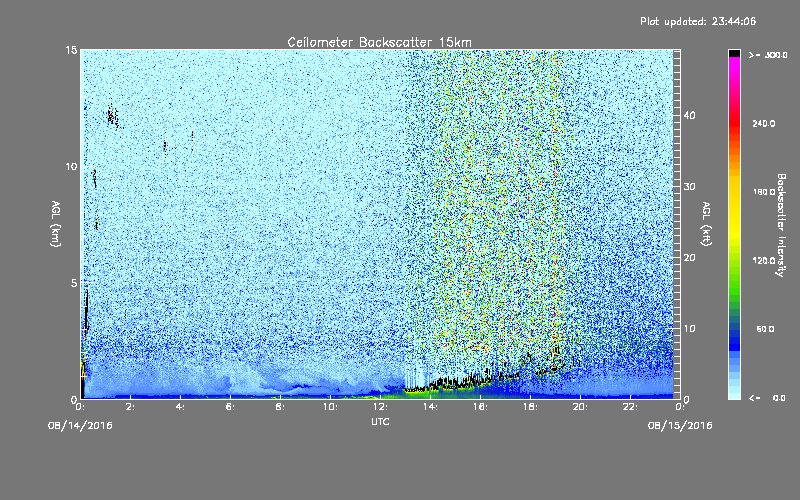
Task: Click the AGL (km) left axis title
Action: (x=56, y=224)
